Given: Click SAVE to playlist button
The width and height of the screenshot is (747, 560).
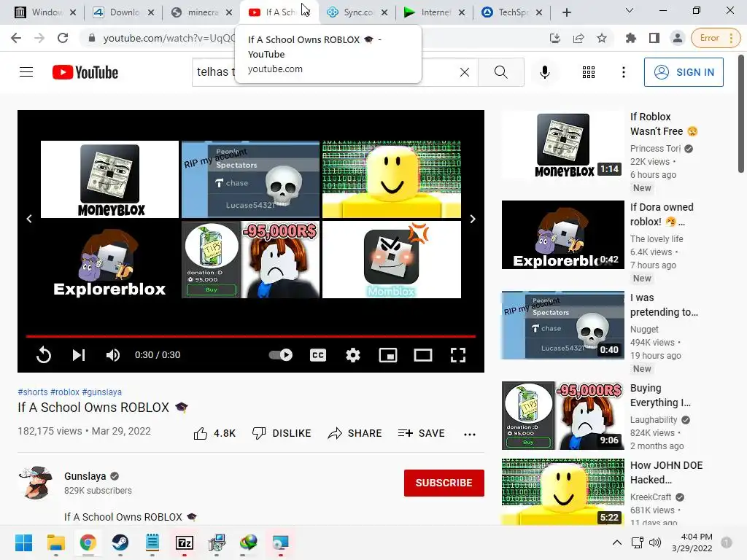Looking at the screenshot, I should pyautogui.click(x=421, y=433).
